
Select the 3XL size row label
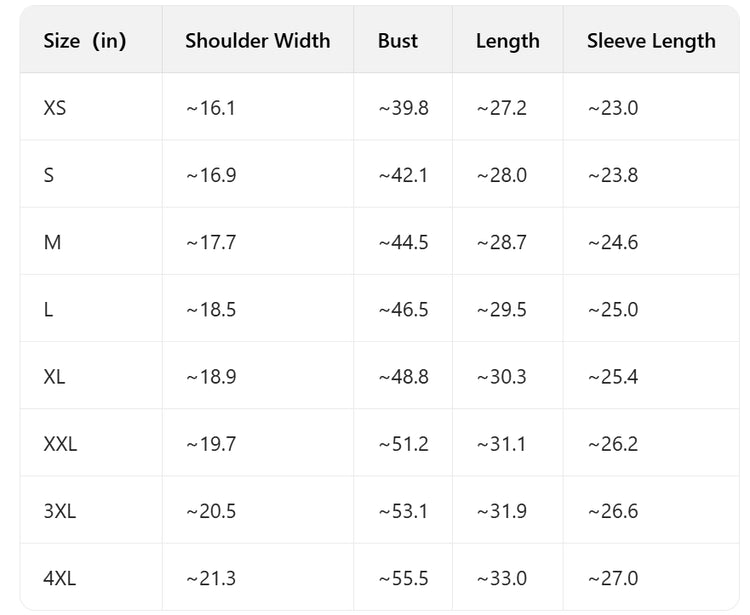click(60, 511)
